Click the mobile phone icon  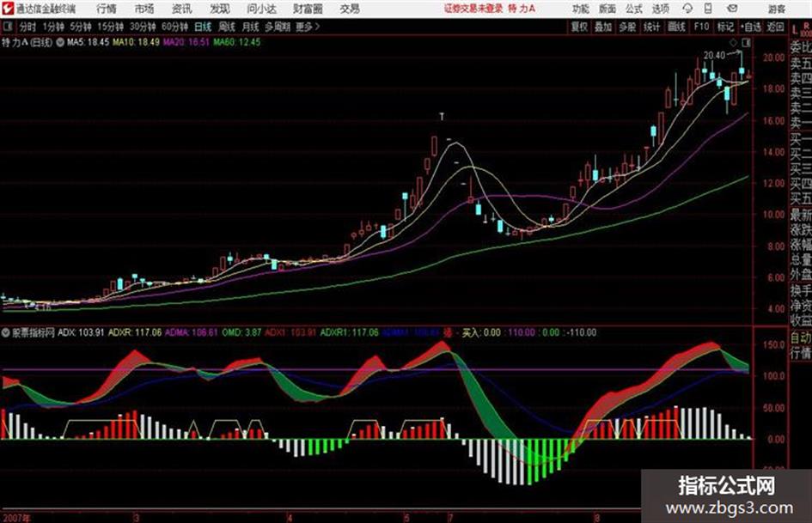[x=708, y=9]
